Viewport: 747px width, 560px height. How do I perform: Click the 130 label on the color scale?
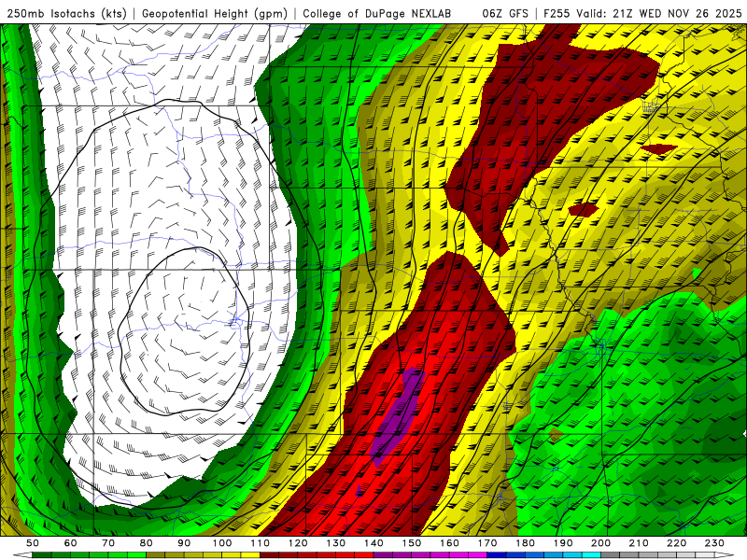click(336, 543)
